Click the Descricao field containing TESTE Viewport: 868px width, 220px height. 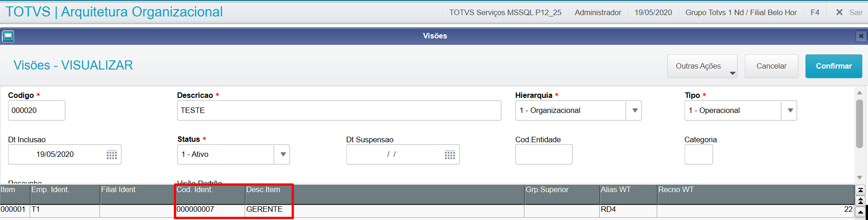point(339,111)
